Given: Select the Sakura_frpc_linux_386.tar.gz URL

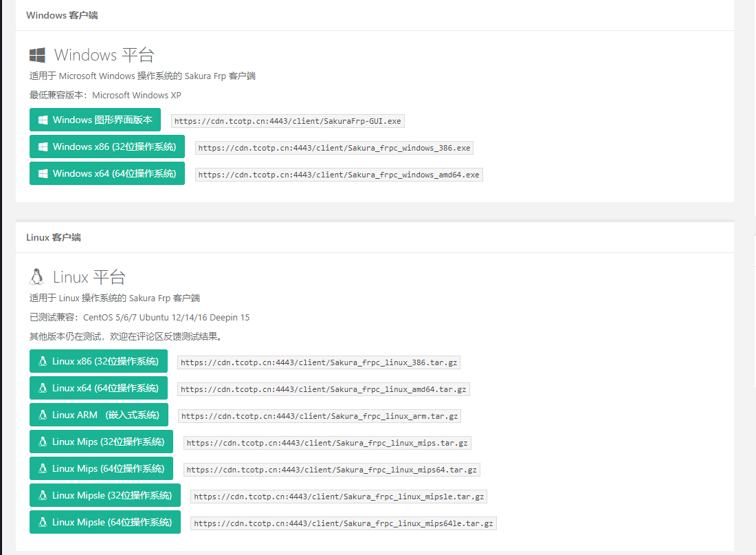Looking at the screenshot, I should click(319, 362).
